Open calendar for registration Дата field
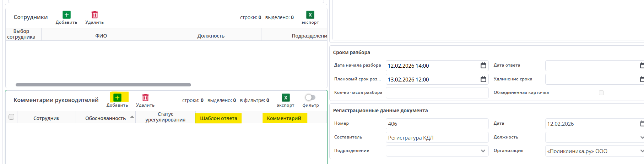This screenshot has width=644, height=164. (642, 124)
